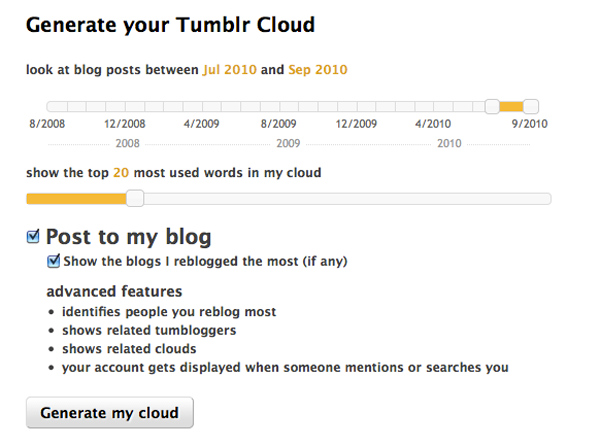
Task: Click the 12/2009 timeline label
Action: coord(356,124)
